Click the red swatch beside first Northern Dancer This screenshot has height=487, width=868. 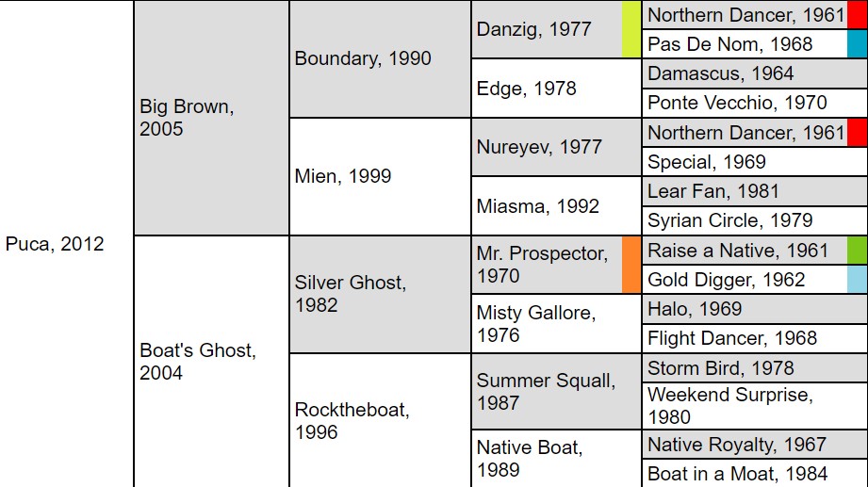pyautogui.click(x=858, y=15)
